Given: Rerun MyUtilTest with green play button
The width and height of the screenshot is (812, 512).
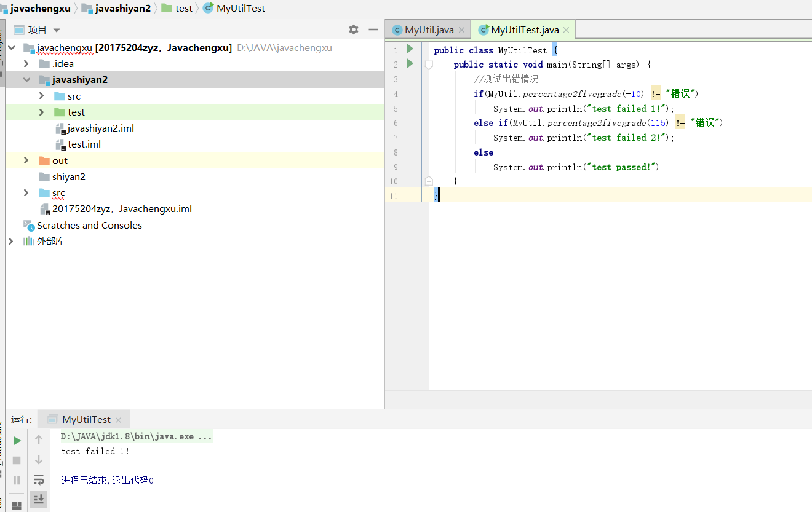Looking at the screenshot, I should coord(17,440).
